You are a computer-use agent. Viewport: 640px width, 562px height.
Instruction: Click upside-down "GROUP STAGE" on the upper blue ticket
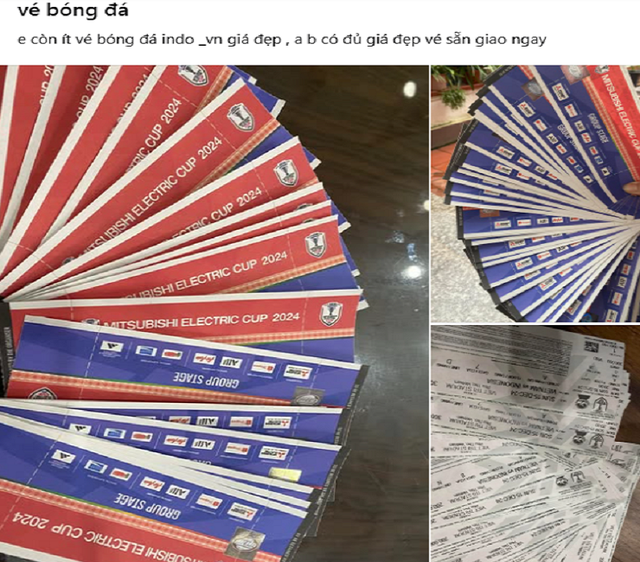[206, 379]
